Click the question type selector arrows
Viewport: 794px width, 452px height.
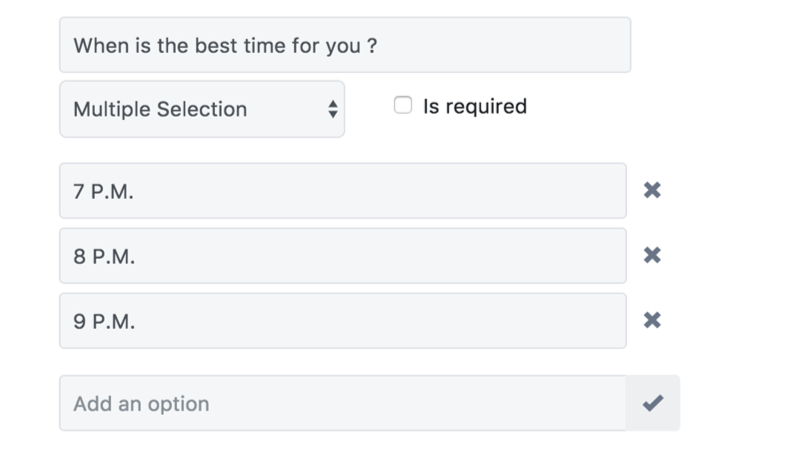pos(332,109)
